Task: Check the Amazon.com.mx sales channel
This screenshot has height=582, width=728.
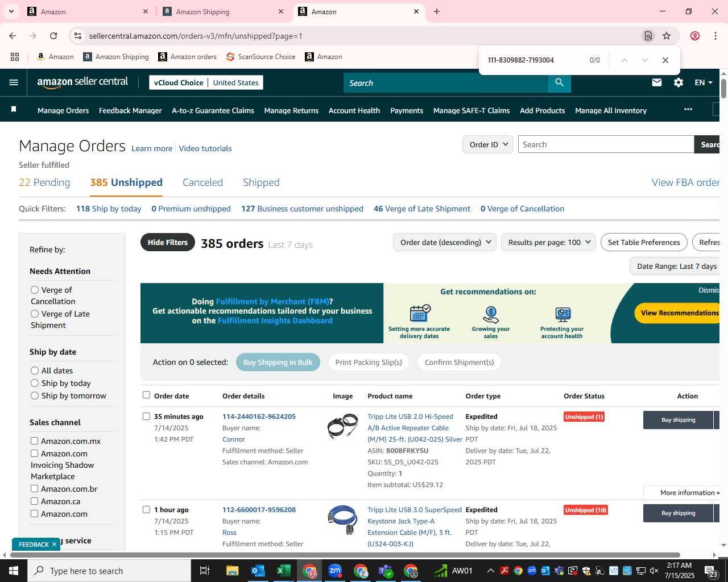Action: [x=35, y=441]
